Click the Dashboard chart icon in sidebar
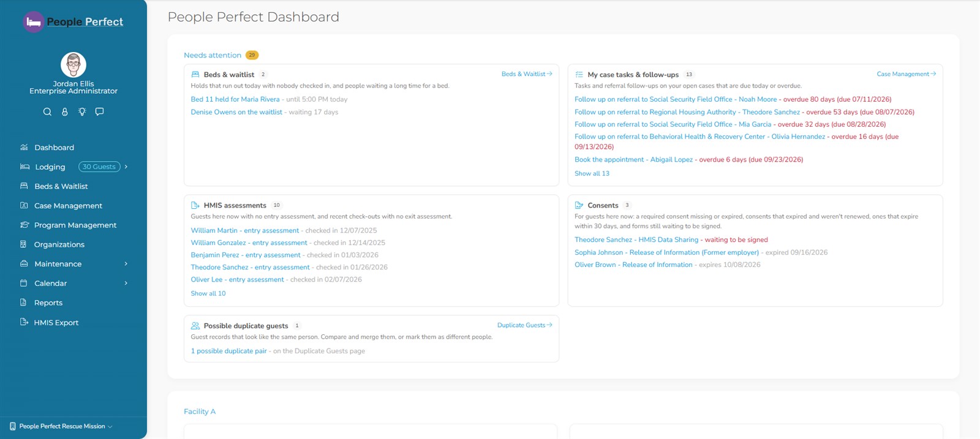 click(x=24, y=148)
